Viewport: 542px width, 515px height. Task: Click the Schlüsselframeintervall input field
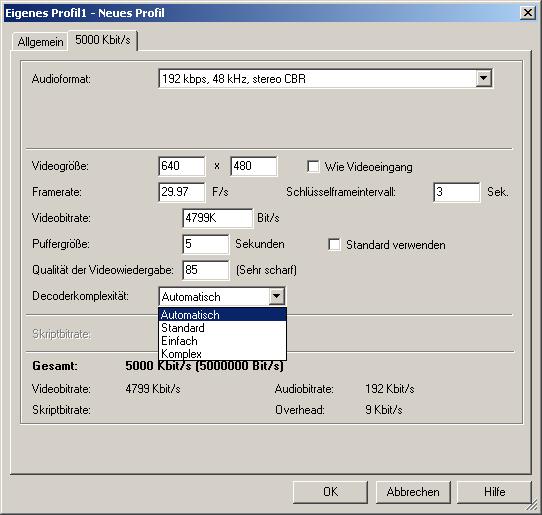(x=457, y=192)
